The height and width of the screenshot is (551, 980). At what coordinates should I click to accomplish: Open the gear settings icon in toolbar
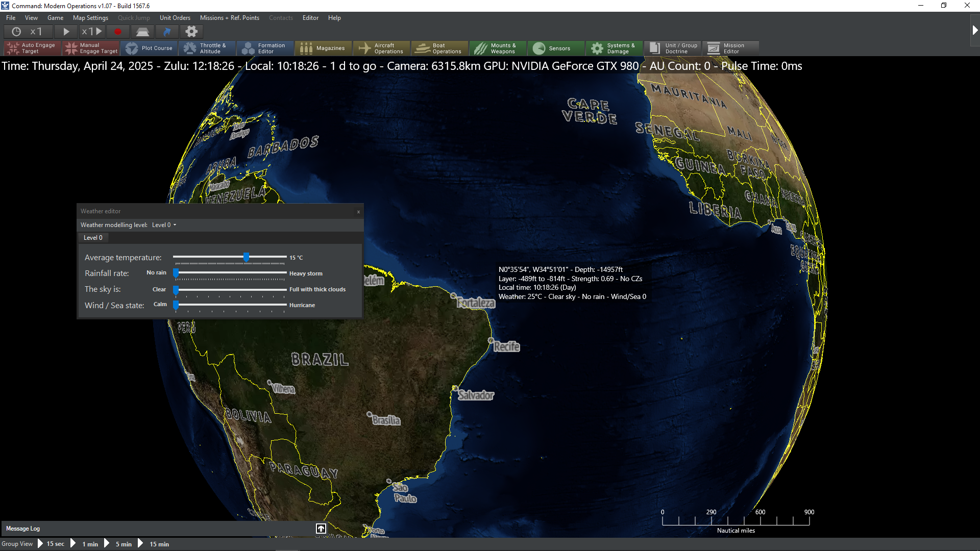[191, 32]
